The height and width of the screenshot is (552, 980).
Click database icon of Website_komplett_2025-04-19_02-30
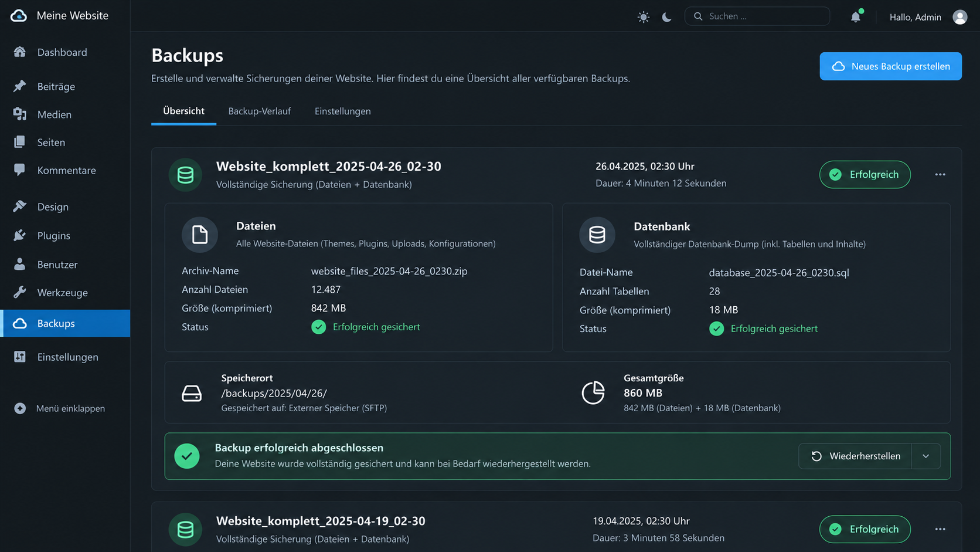tap(186, 529)
